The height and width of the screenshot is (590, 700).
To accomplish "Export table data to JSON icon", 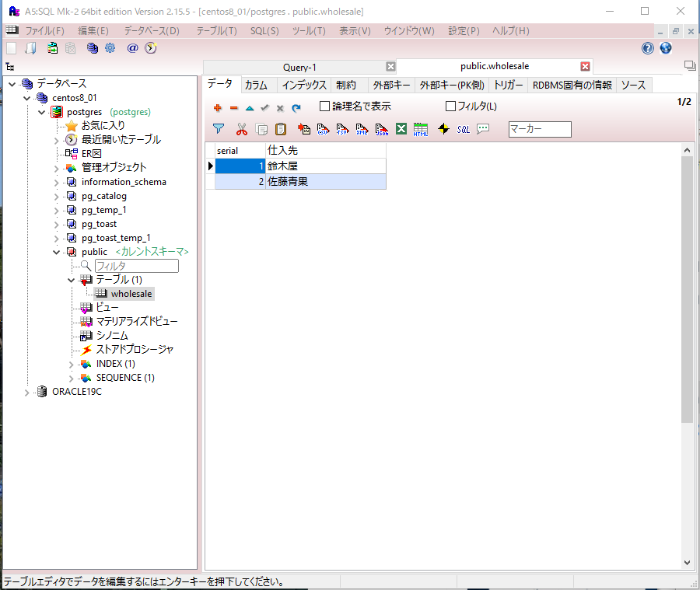I will (x=382, y=129).
